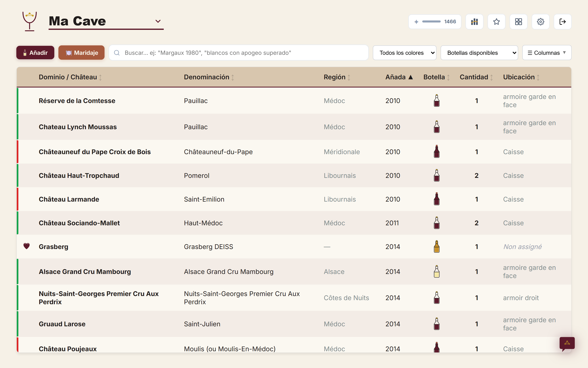Sort by Región column header
The width and height of the screenshot is (588, 368).
pos(337,77)
